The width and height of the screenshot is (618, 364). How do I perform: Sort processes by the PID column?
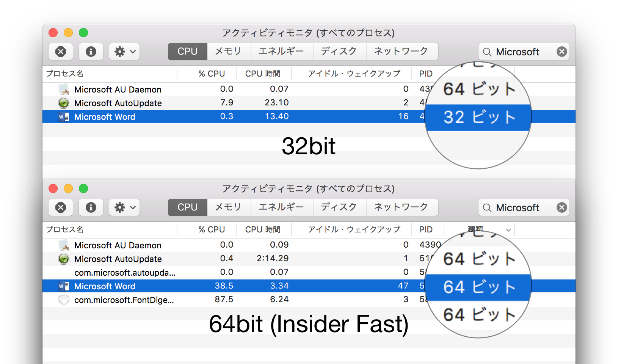(x=426, y=74)
